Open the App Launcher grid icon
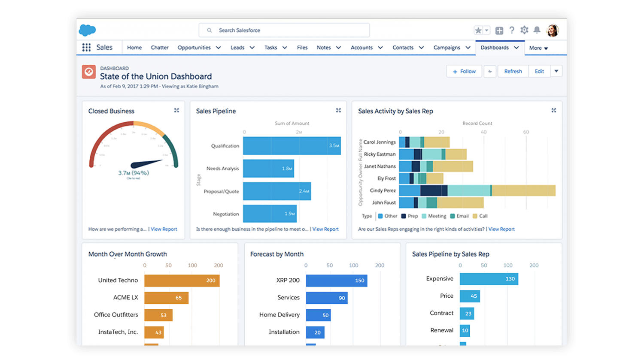The height and width of the screenshot is (362, 644). coord(86,47)
